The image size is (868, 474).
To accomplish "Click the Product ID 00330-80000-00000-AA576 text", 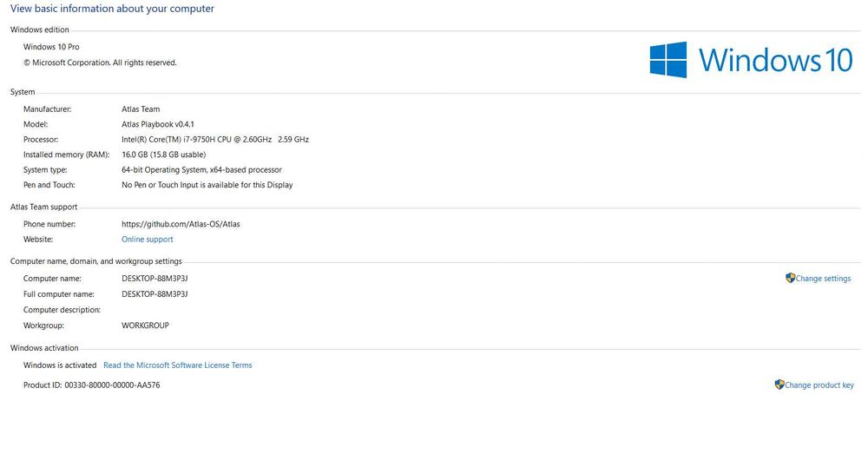I will (91, 385).
